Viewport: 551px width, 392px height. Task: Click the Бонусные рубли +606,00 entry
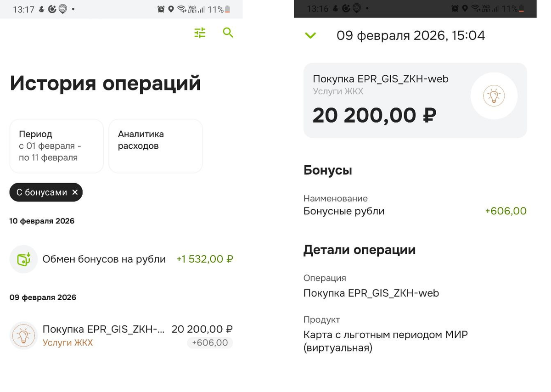click(413, 211)
